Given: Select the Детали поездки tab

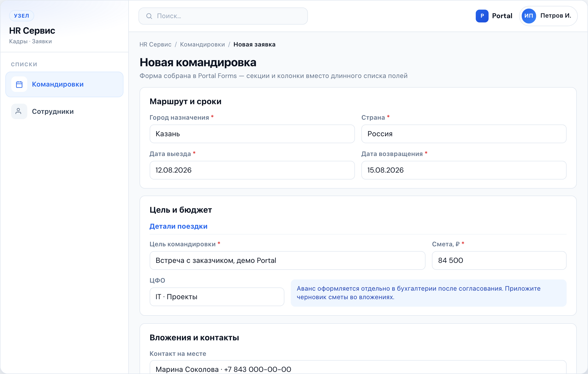Looking at the screenshot, I should point(179,226).
